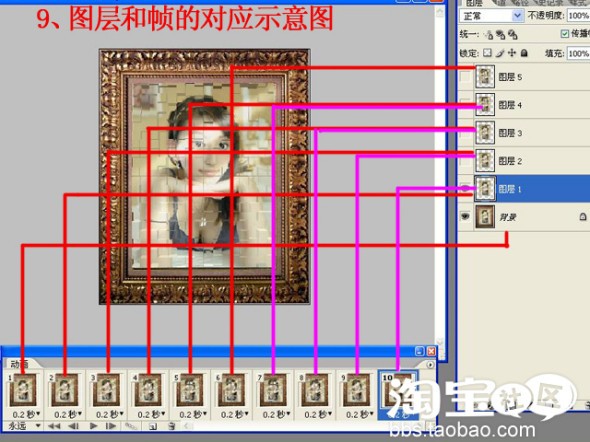Play the animation

coord(93,426)
